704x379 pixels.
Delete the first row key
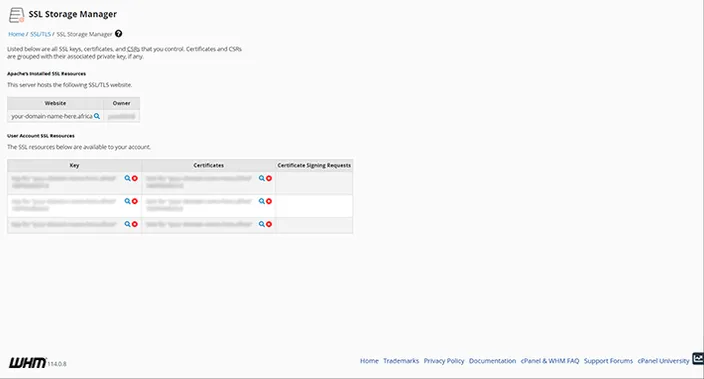(x=135, y=178)
